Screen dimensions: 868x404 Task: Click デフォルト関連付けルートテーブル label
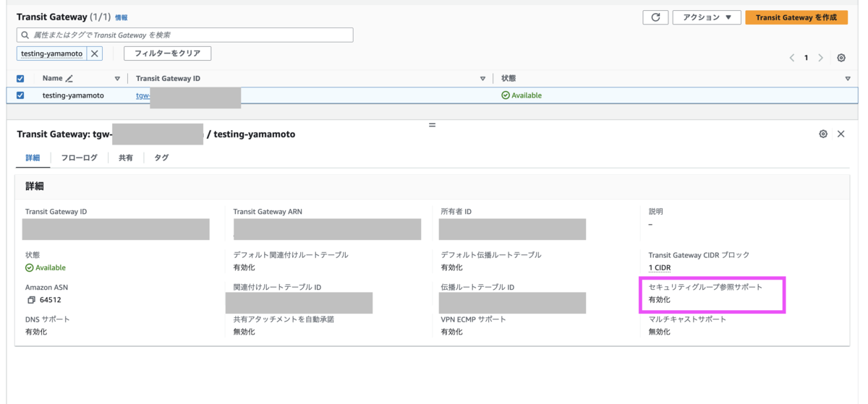click(x=291, y=255)
